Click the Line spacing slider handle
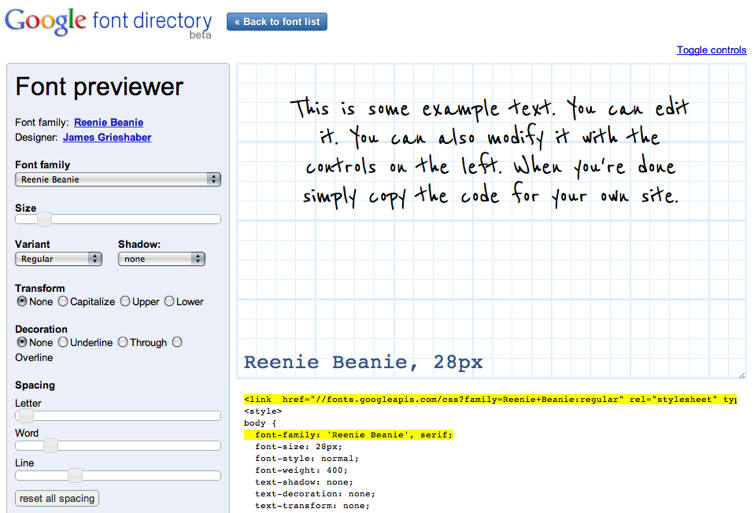Image resolution: width=755 pixels, height=513 pixels. coord(75,475)
